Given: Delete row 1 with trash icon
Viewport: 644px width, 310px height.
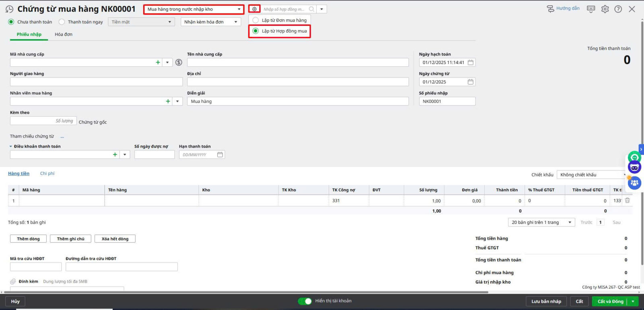Looking at the screenshot, I should [627, 200].
